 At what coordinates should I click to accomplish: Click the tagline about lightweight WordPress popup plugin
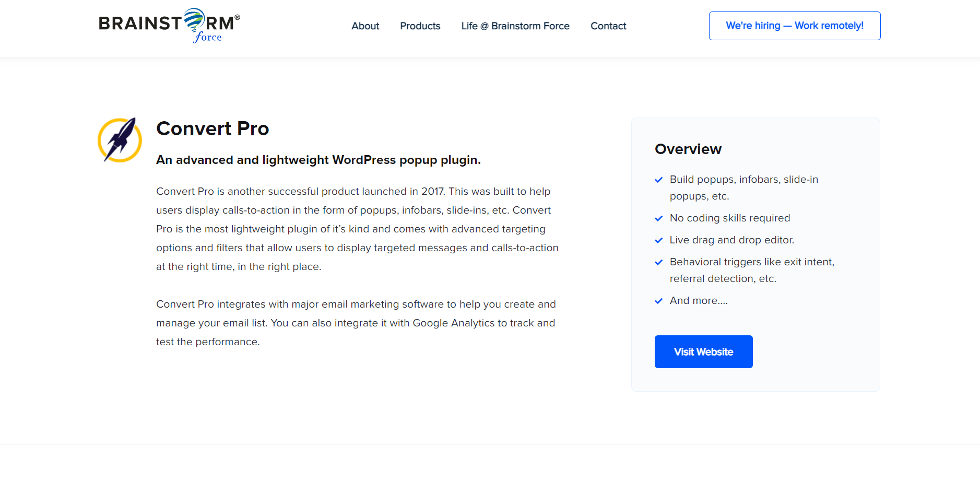(x=318, y=160)
